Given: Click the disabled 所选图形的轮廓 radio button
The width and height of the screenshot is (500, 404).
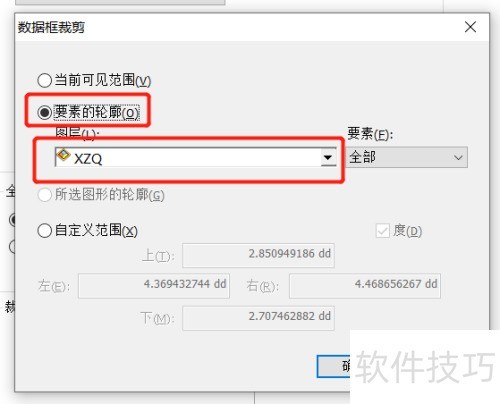Looking at the screenshot, I should [44, 195].
